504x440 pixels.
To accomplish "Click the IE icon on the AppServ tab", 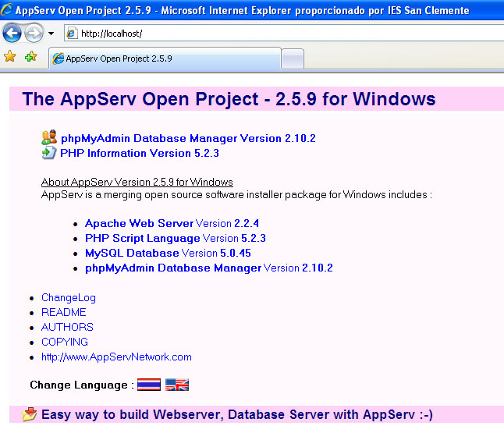I will [x=59, y=59].
